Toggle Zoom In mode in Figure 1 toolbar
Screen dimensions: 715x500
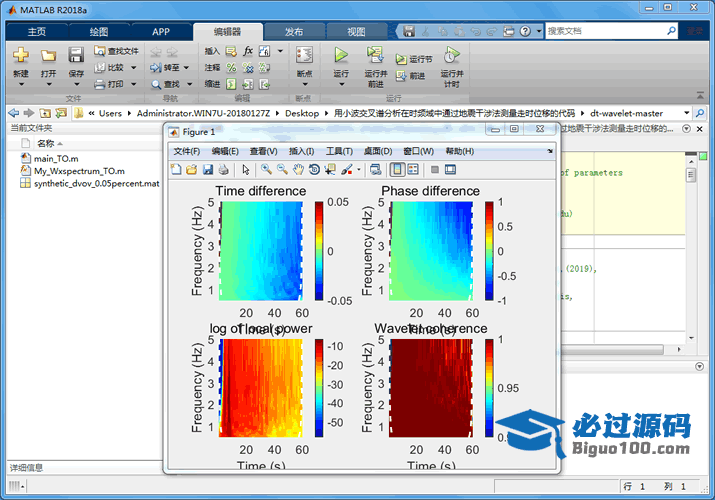266,170
